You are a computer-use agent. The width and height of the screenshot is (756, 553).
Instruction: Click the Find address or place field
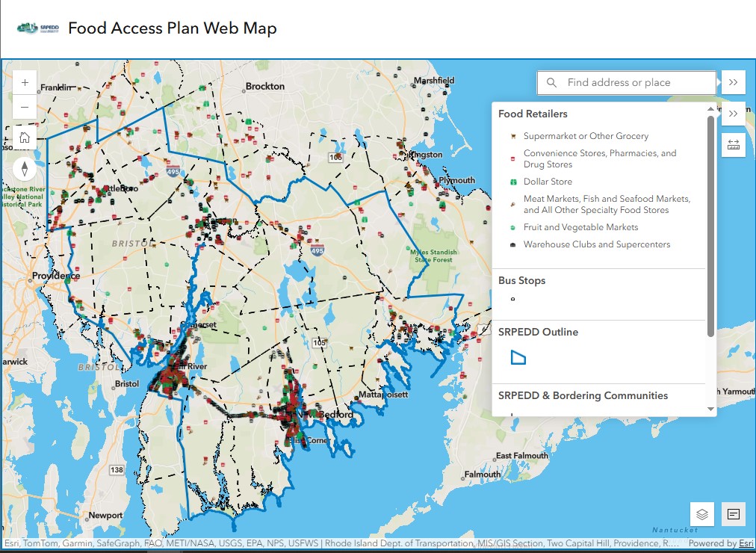[628, 82]
